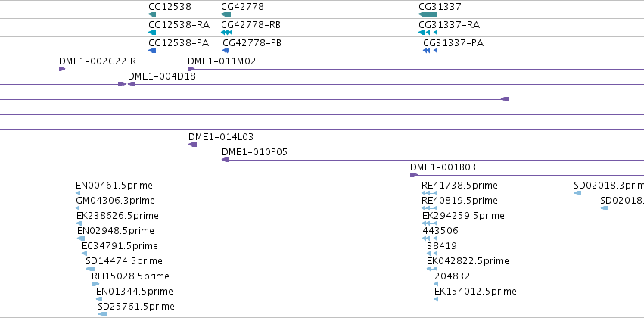Select the RE41738.5prime EST glyph
644x318 pixels.
tap(430, 193)
